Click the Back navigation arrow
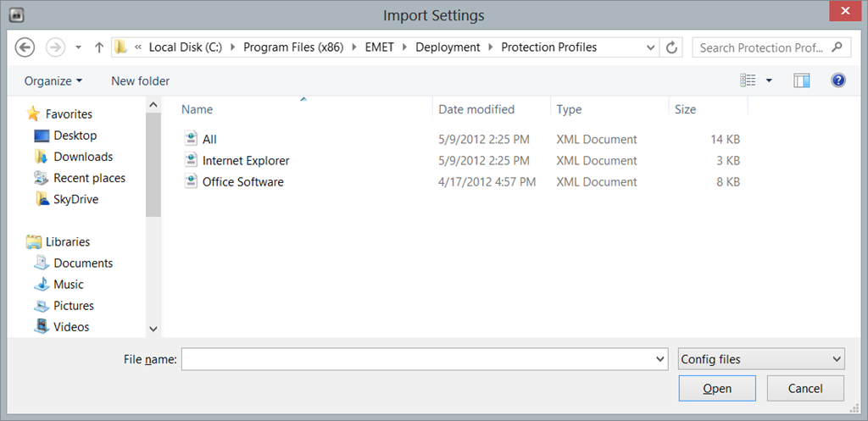The image size is (868, 421). point(25,47)
